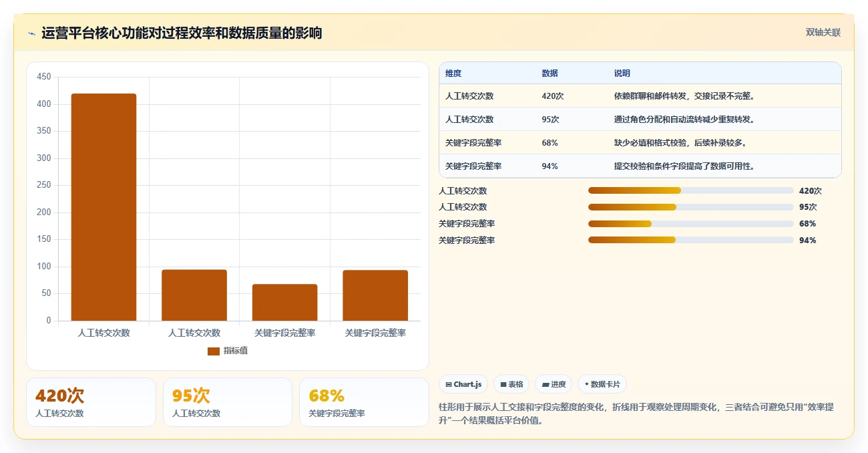Click the Chart.js tag
The width and height of the screenshot is (868, 453).
(x=463, y=384)
